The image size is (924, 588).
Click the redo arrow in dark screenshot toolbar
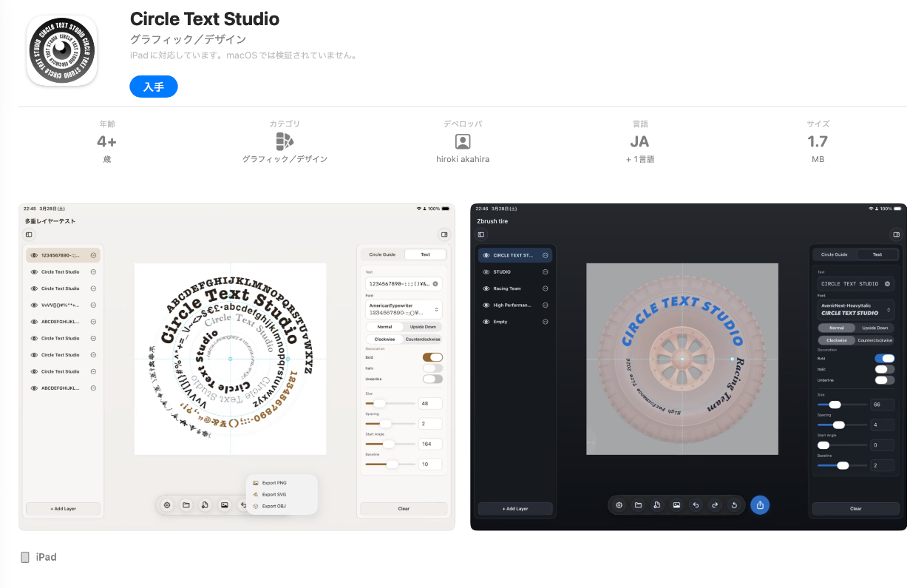coord(715,505)
